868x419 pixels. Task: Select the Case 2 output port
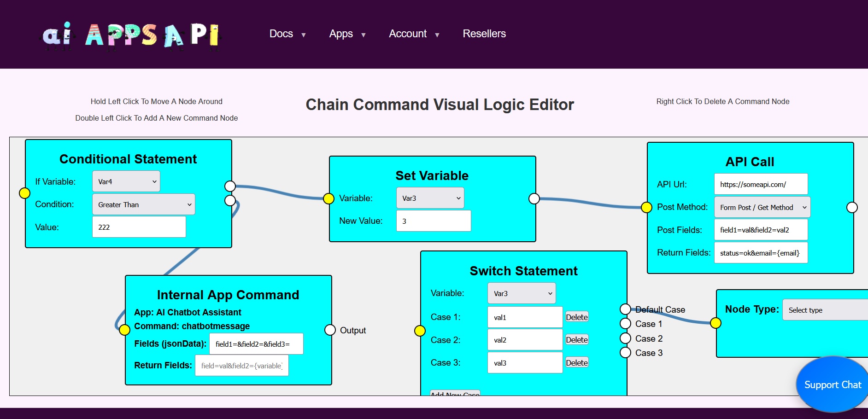tap(625, 338)
